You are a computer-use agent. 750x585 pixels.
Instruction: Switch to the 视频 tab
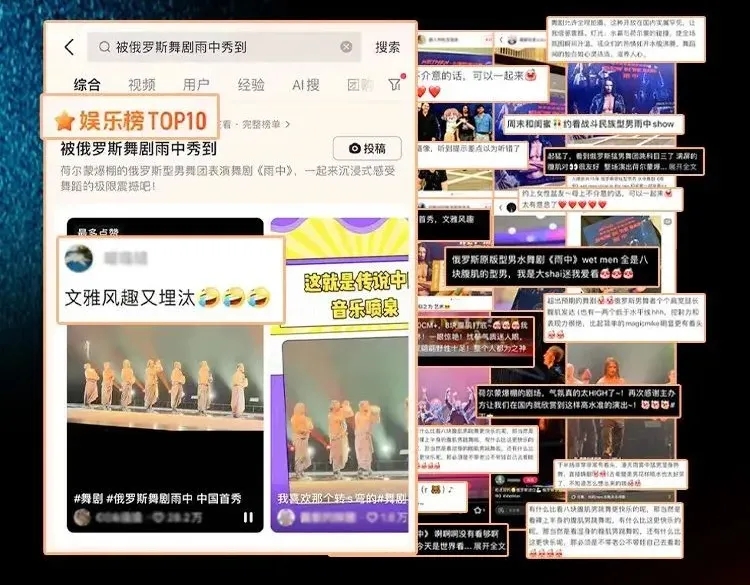click(142, 85)
